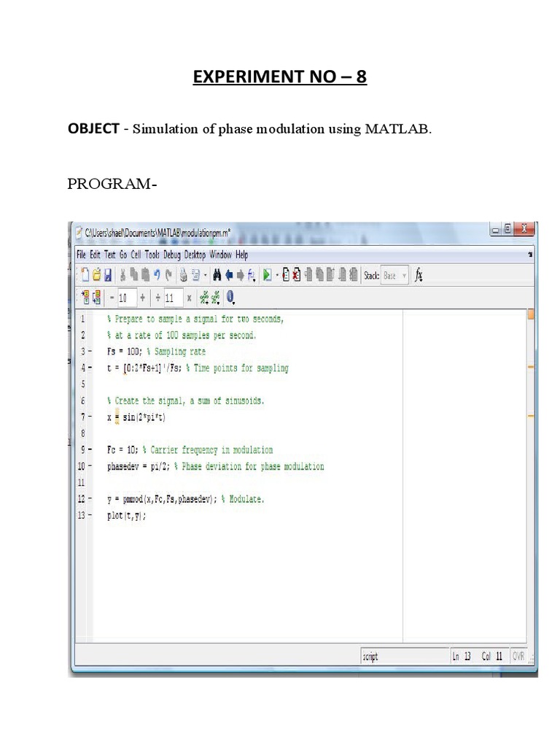Open a file with the folder icon
Image resolution: width=560 pixels, height=747 pixels.
[97, 275]
